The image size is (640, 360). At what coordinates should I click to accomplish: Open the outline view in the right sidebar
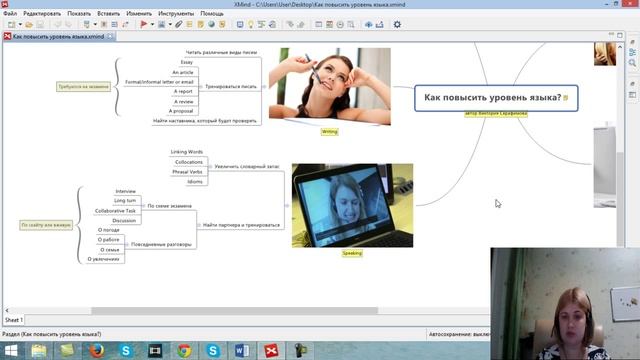click(632, 53)
